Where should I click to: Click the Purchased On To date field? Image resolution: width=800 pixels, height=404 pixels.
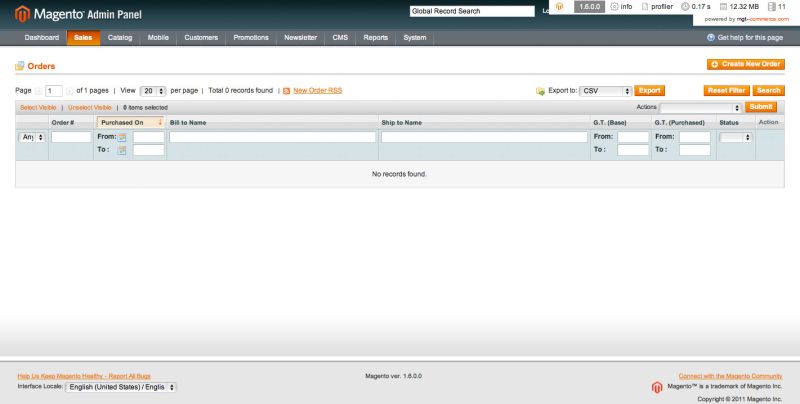click(148, 150)
